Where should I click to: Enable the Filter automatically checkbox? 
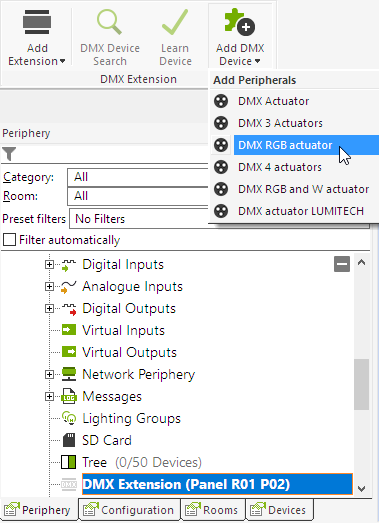[9, 239]
